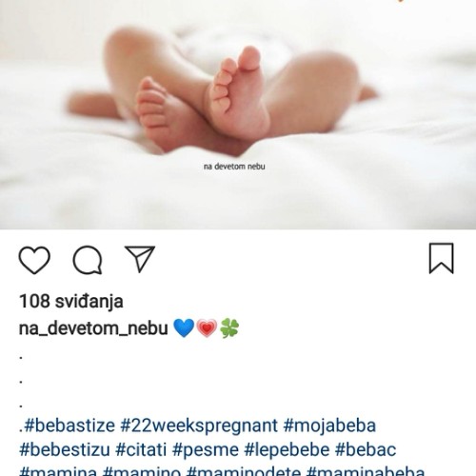Open the #mamino hashtag
Viewport: 476px width, 476px height.
click(142, 471)
